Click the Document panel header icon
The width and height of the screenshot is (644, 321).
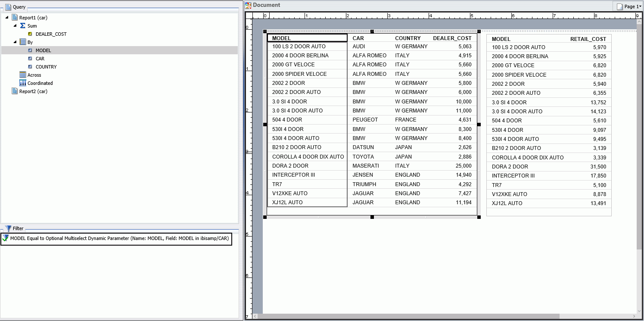(248, 5)
